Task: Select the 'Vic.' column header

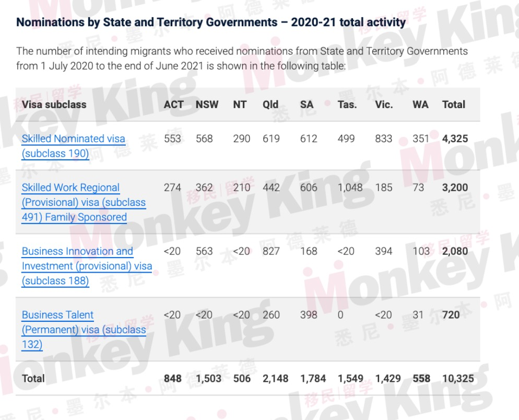Action: (x=384, y=104)
